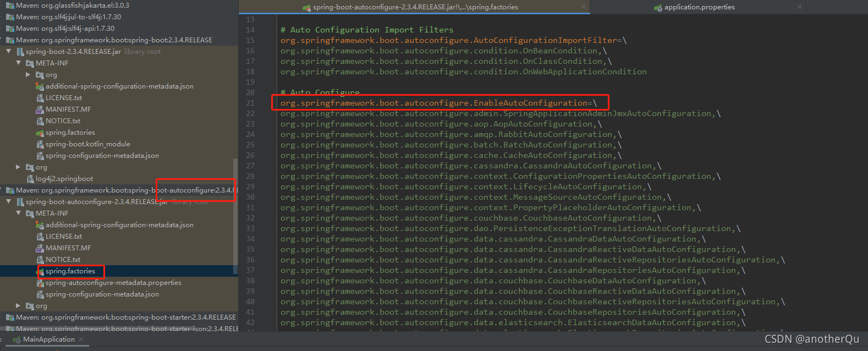
Task: Open LICENSE.txt under spring-boot jar
Action: click(64, 97)
